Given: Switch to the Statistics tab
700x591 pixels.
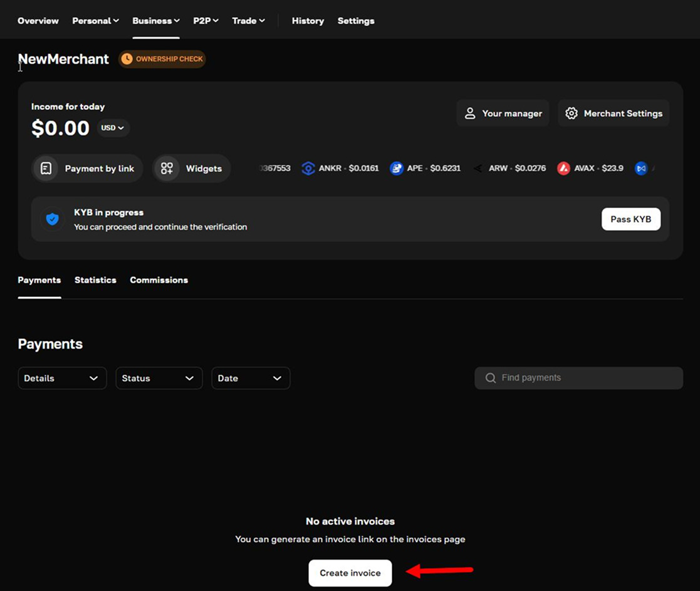Looking at the screenshot, I should coord(95,280).
